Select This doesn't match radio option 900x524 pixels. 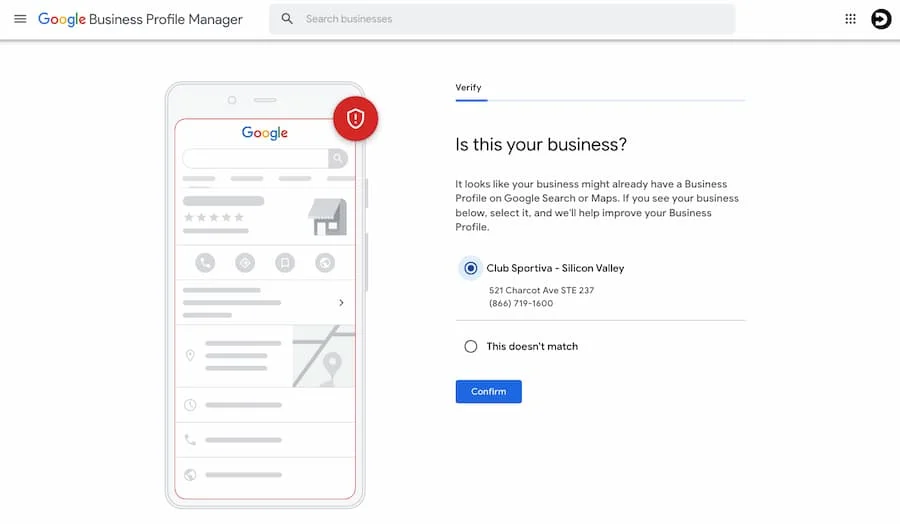(x=471, y=347)
